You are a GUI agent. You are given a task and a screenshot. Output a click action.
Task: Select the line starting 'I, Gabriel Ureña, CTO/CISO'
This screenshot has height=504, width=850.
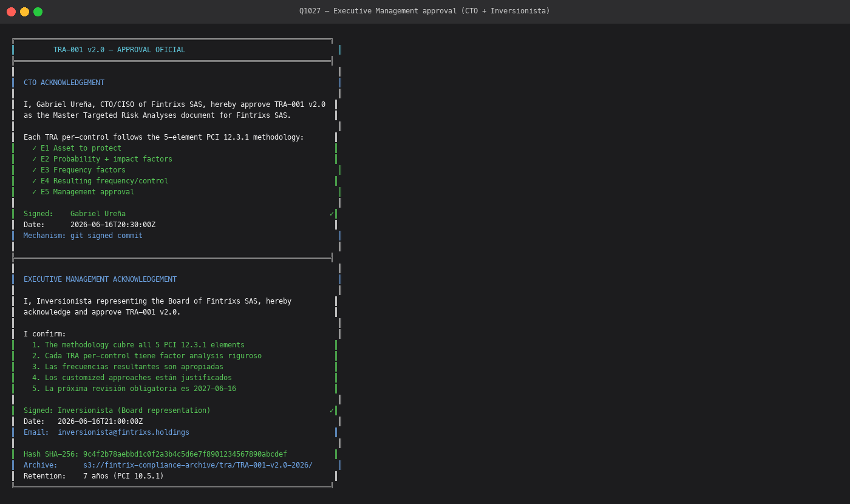[x=174, y=104]
